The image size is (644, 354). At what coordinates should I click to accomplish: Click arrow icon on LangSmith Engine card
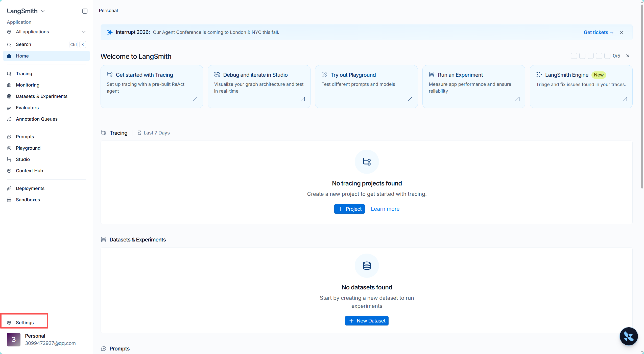pos(625,99)
